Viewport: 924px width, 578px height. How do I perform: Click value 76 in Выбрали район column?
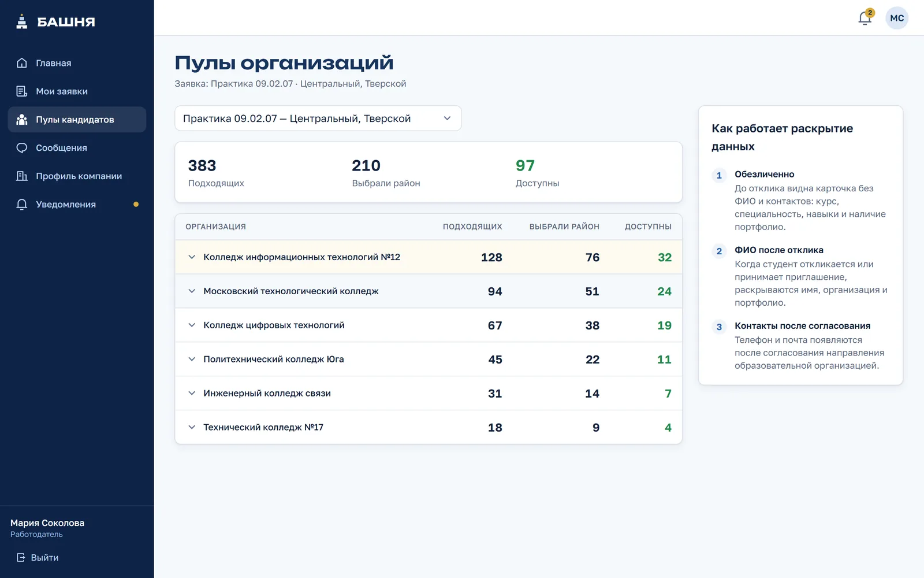coord(593,258)
